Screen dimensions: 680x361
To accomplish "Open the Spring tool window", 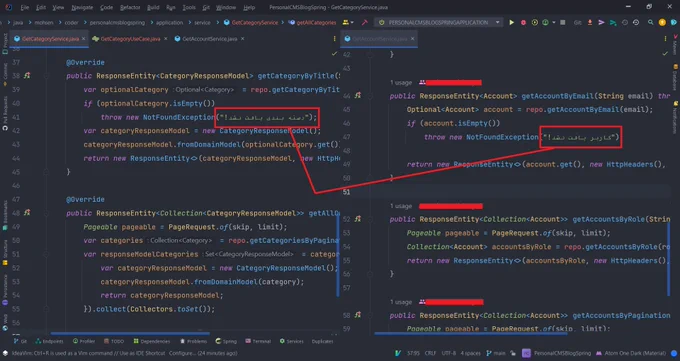I will (226, 341).
